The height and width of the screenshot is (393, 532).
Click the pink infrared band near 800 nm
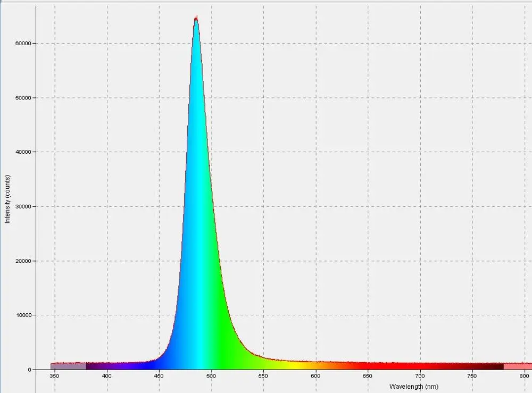pos(518,366)
